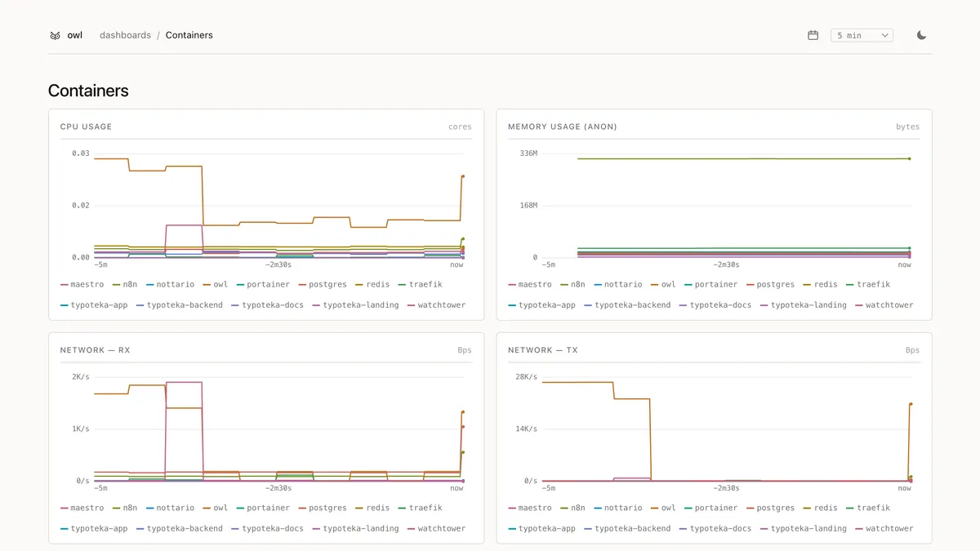Toggle typoteka-docs series in Memory Usage legend
Viewport: 980px width, 551px height.
(x=715, y=304)
